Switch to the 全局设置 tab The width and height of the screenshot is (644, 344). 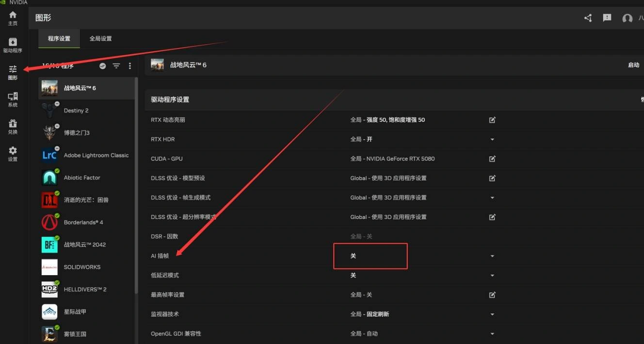(x=100, y=39)
